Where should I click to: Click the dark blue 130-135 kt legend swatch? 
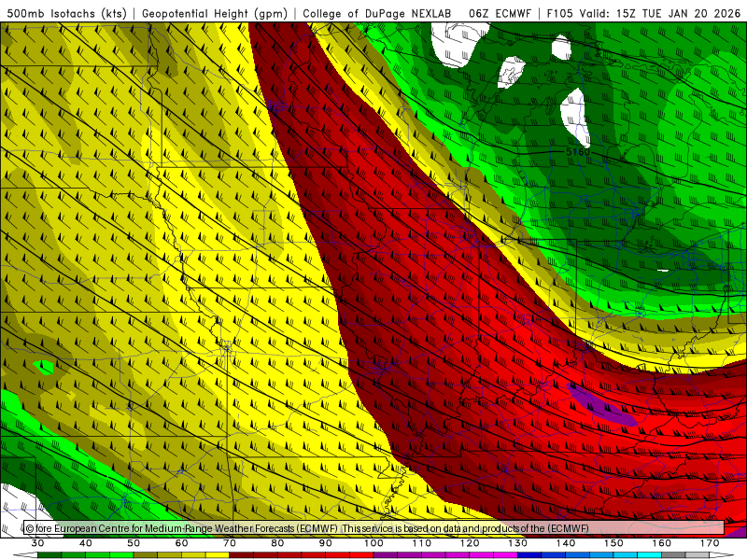pos(529,555)
